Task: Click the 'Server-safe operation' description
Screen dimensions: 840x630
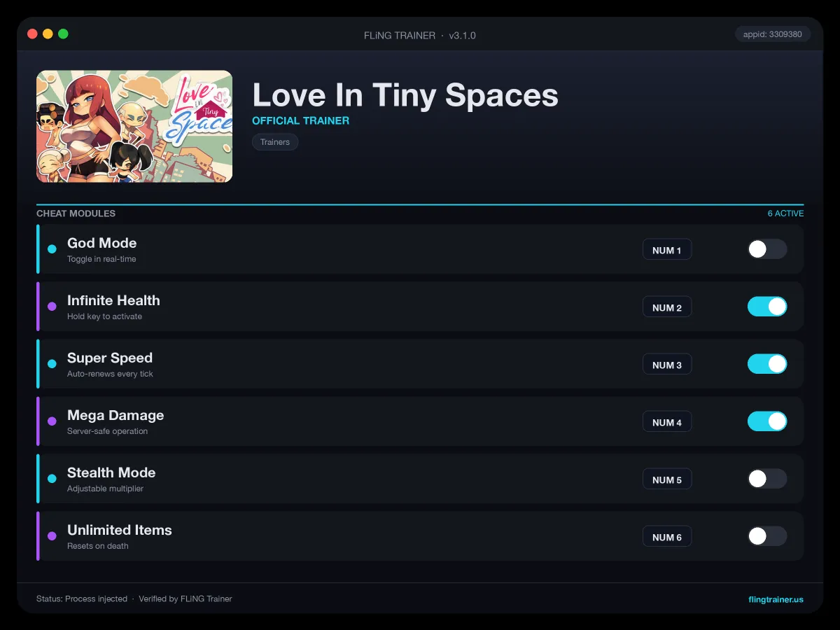Action: point(107,431)
